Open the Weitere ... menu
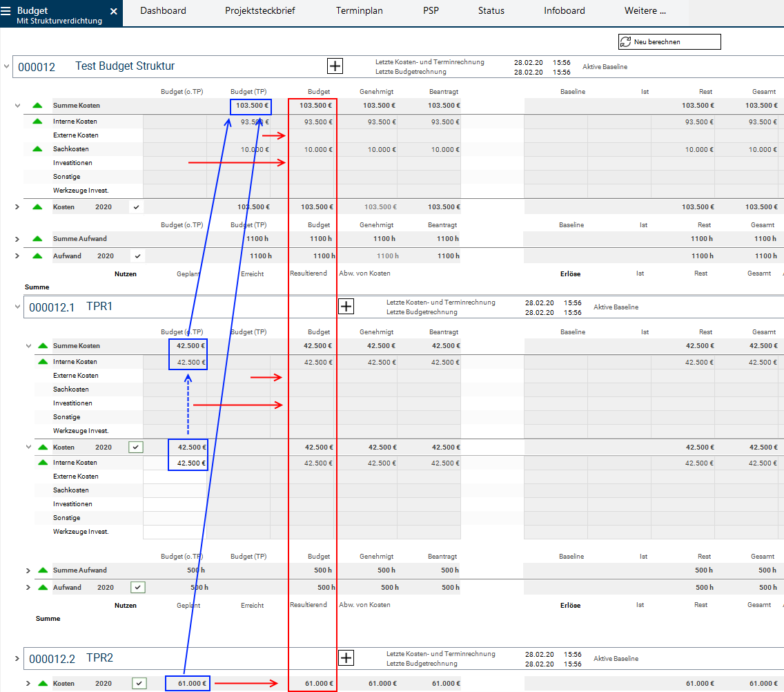The height and width of the screenshot is (692, 784). tap(645, 11)
